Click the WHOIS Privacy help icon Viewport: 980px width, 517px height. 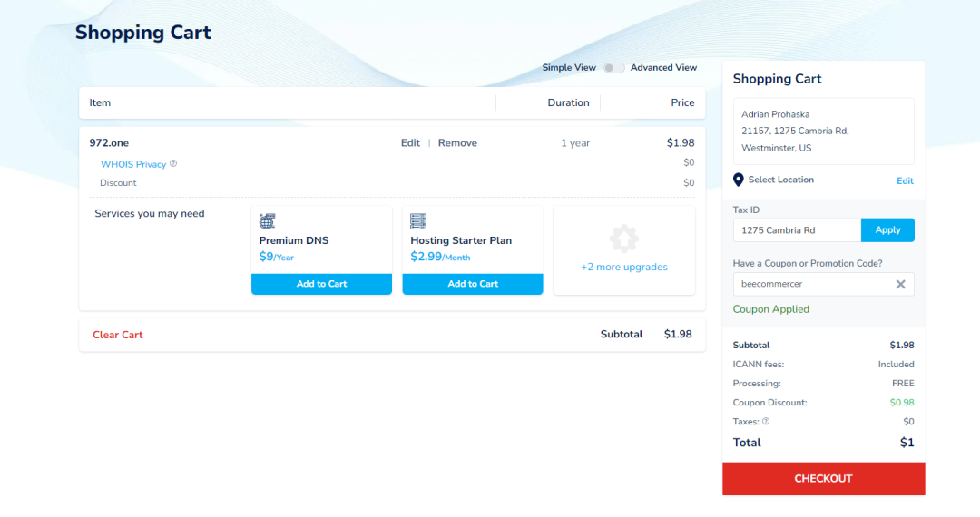tap(173, 164)
